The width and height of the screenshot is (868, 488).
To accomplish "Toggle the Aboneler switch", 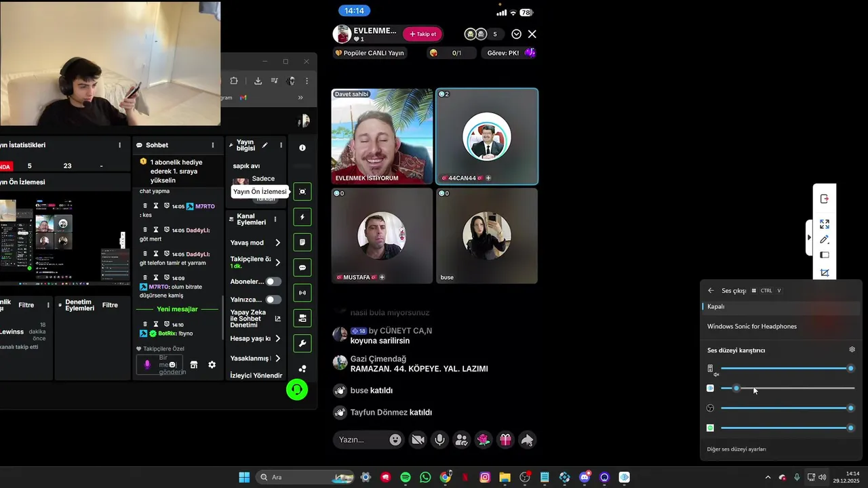I will (273, 281).
